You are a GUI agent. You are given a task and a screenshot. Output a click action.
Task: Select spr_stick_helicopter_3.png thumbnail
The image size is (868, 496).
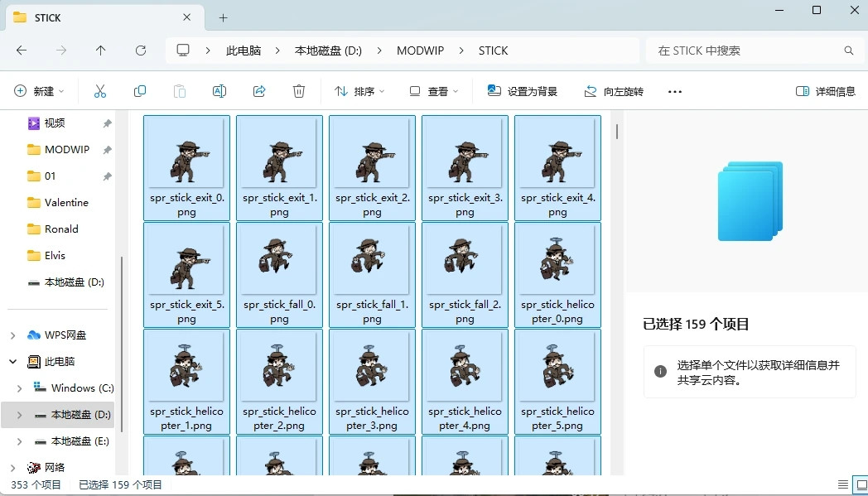click(372, 382)
